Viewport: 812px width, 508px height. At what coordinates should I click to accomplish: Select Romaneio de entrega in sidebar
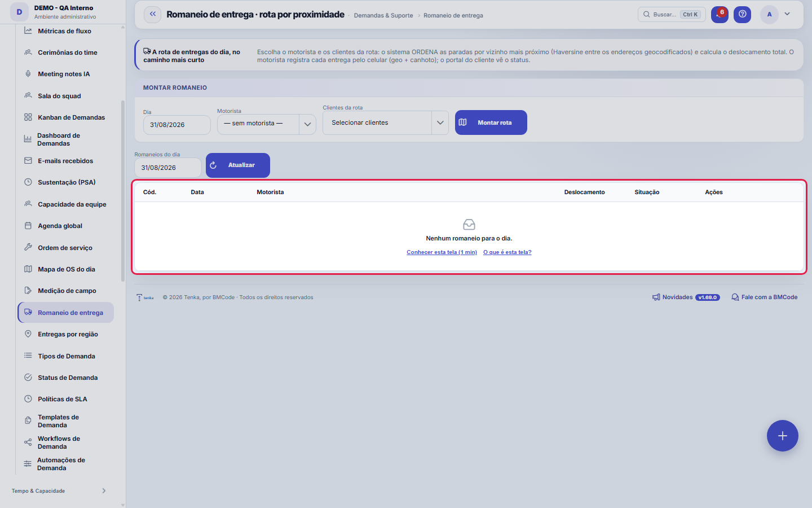(65, 313)
